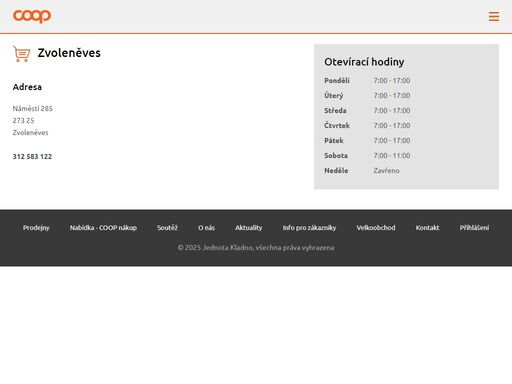Go to Velkoobchod page
The width and height of the screenshot is (512, 384).
click(x=376, y=228)
